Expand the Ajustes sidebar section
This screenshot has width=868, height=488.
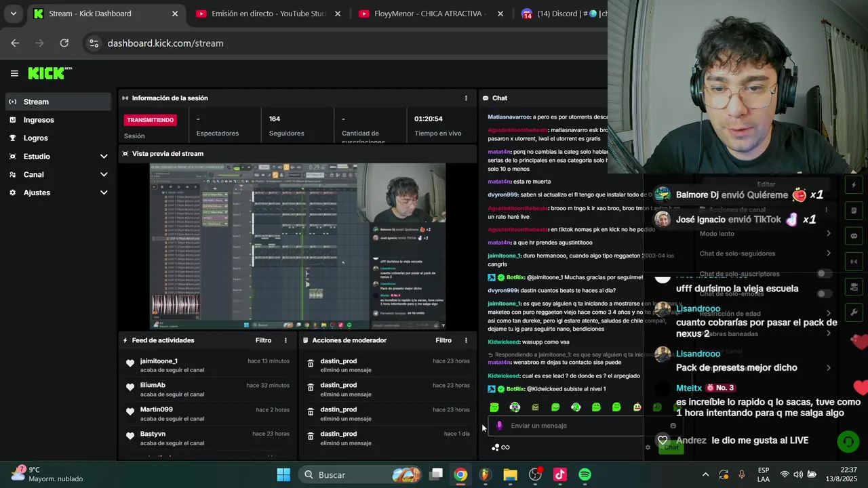pos(104,192)
